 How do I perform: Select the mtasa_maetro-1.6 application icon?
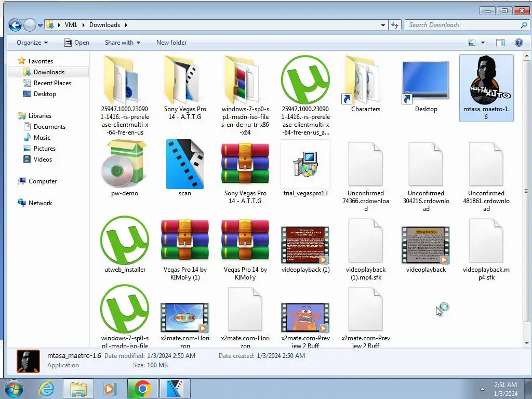click(x=486, y=80)
